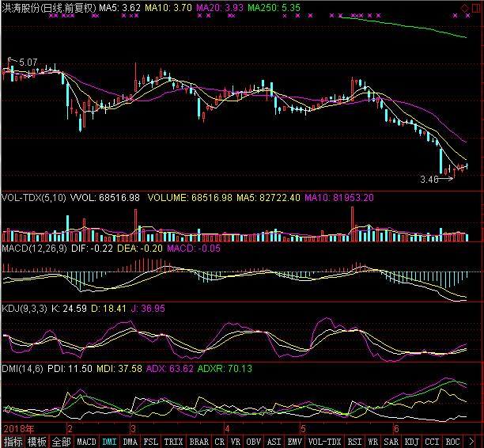The width and height of the screenshot is (484, 448).
Task: Switch to the 指标 tab
Action: 13,442
